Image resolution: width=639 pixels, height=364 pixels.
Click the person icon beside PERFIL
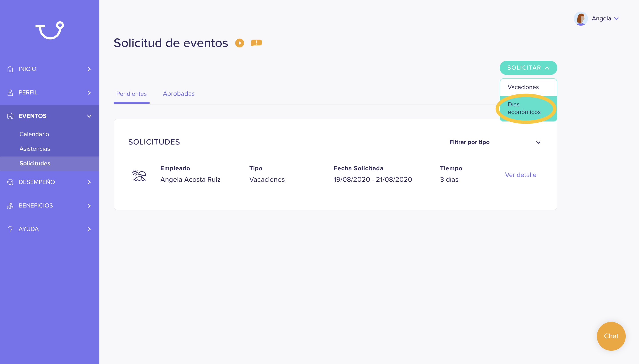pyautogui.click(x=10, y=92)
